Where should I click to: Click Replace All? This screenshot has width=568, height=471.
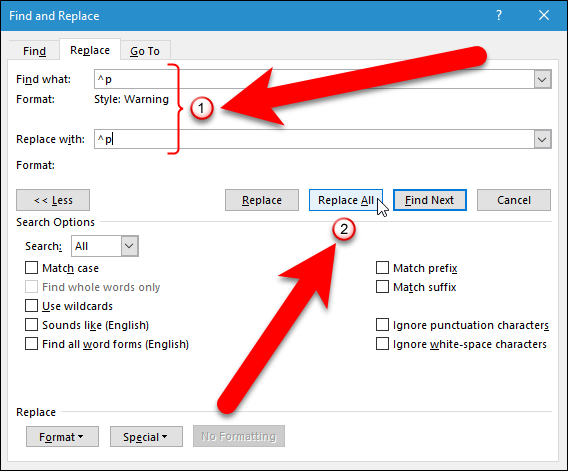346,200
